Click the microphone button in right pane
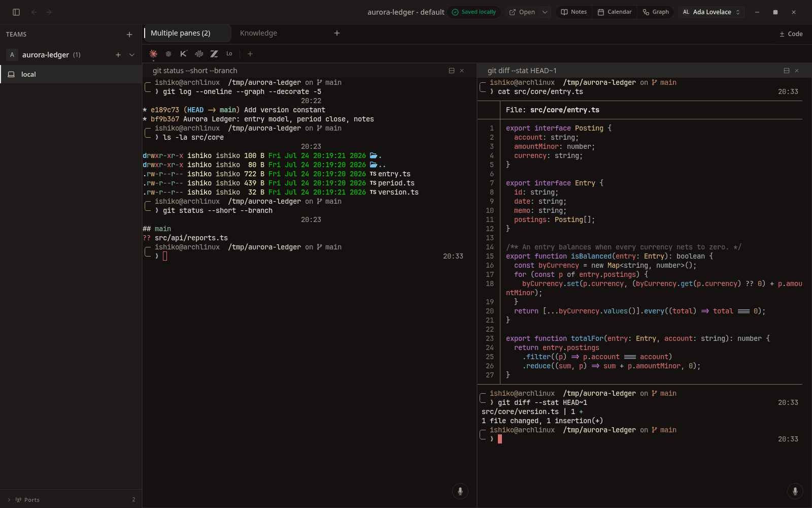 click(795, 491)
